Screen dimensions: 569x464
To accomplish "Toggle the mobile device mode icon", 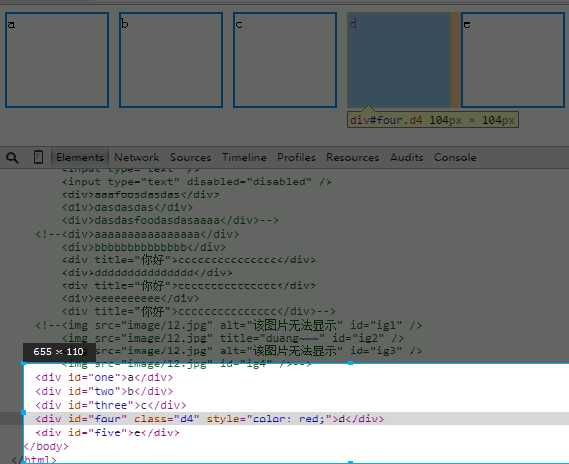I will tap(38, 157).
